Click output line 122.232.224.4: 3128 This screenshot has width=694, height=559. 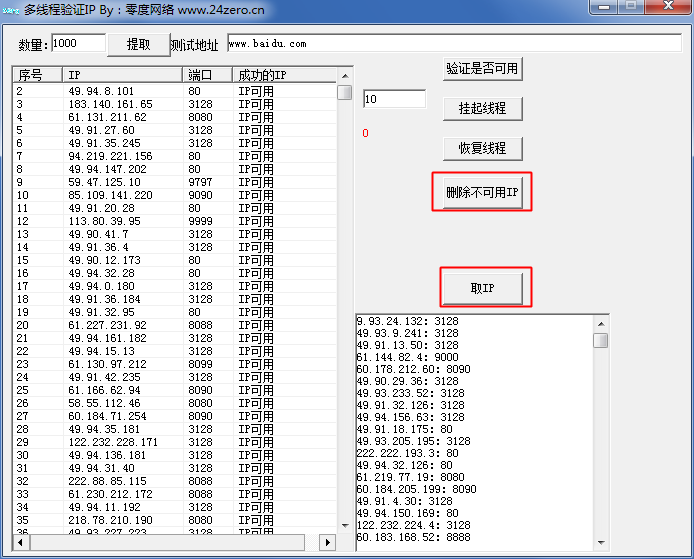(x=413, y=525)
